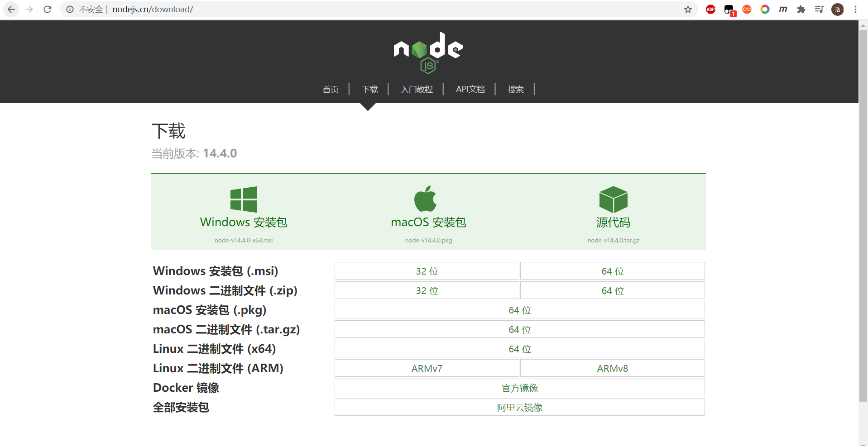Open the 阿里云镜像 all packages link
The image size is (868, 446).
click(x=519, y=407)
